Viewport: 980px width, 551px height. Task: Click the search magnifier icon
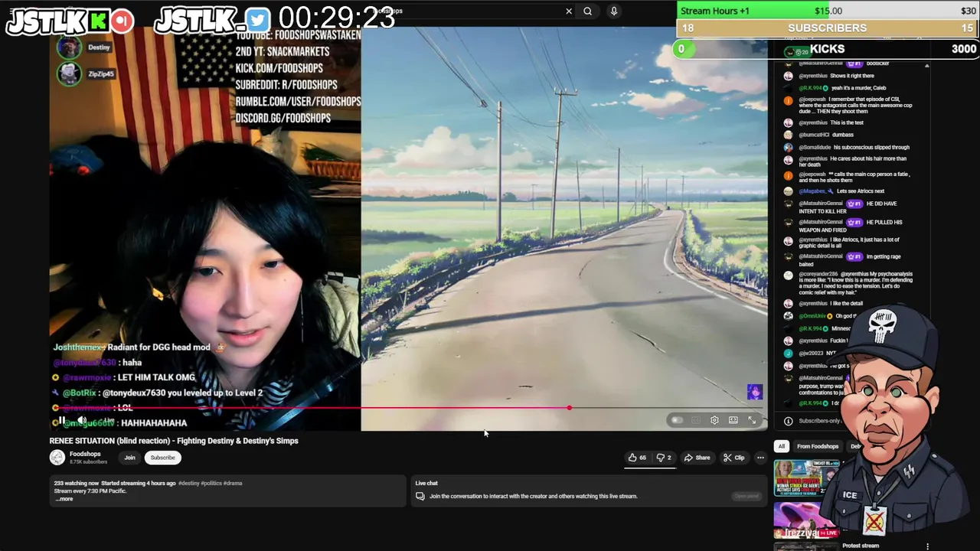point(587,11)
